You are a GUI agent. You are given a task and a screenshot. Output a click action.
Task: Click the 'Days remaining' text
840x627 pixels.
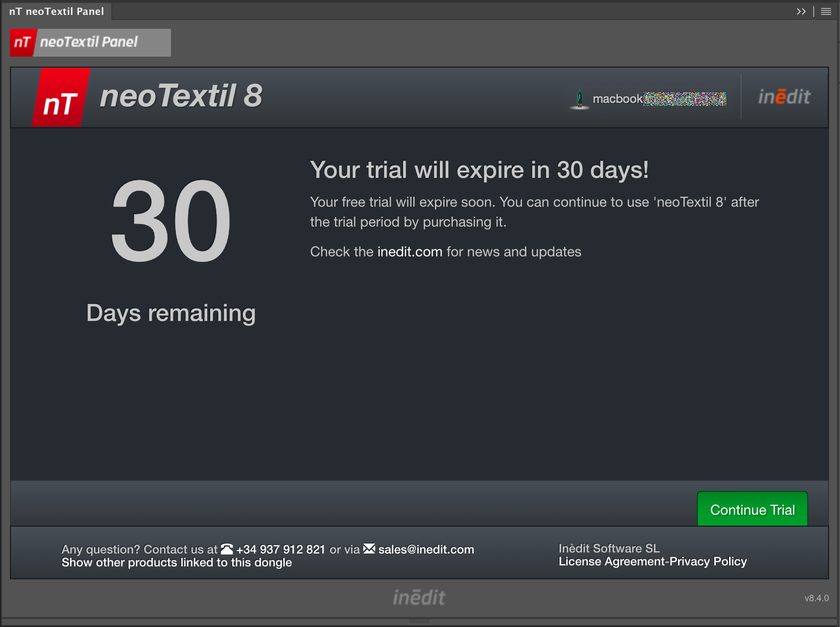pos(171,313)
